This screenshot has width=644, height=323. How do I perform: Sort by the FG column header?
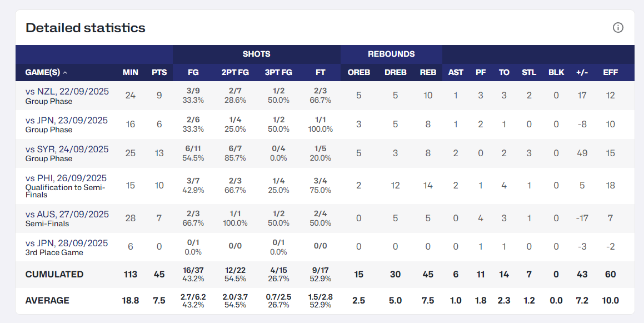[193, 72]
